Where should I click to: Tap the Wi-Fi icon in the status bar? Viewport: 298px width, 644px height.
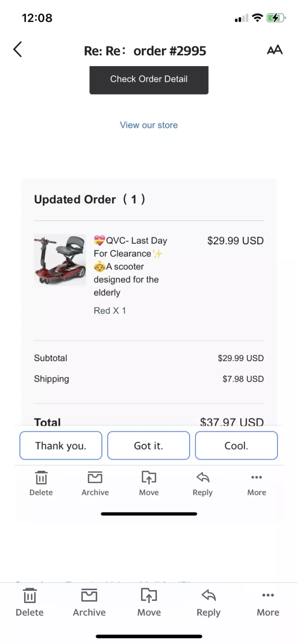(257, 18)
